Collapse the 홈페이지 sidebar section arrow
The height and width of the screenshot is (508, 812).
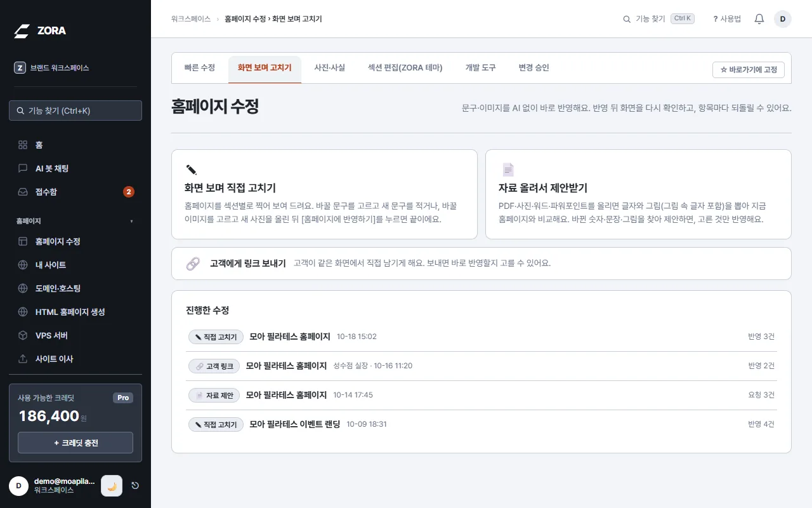click(x=131, y=221)
